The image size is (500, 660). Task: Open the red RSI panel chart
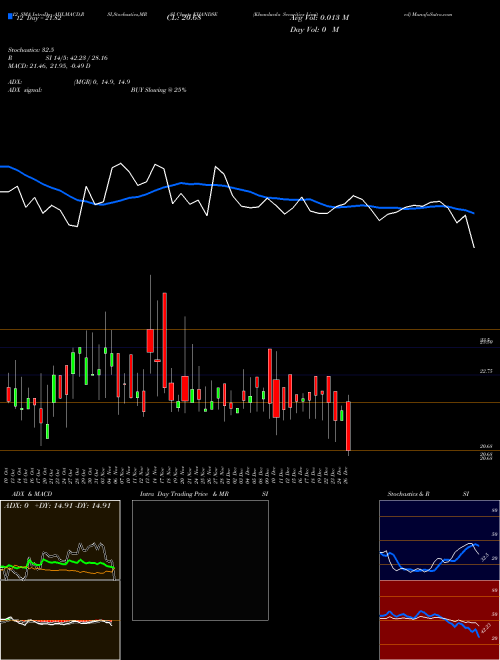point(439,620)
